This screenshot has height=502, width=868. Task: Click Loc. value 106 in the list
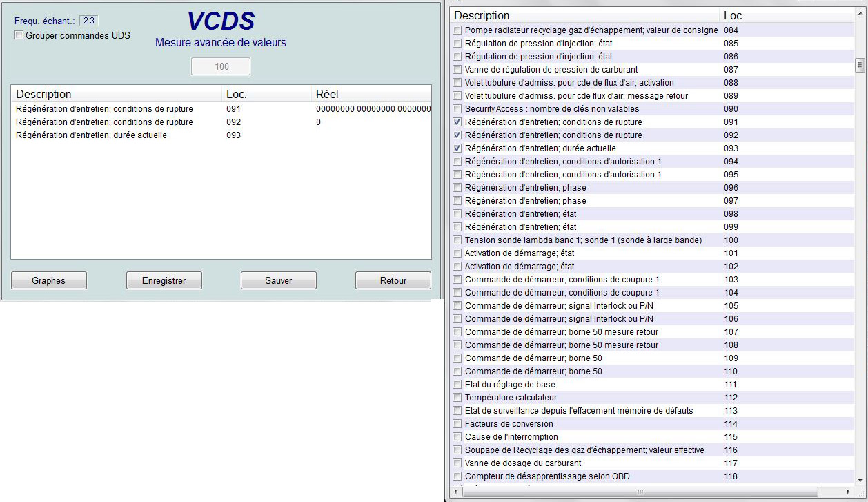pyautogui.click(x=731, y=319)
